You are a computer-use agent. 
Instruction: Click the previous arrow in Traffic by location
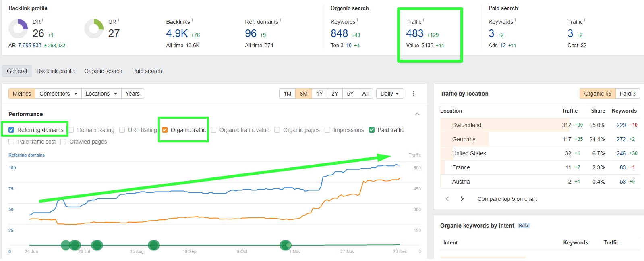coord(447,199)
